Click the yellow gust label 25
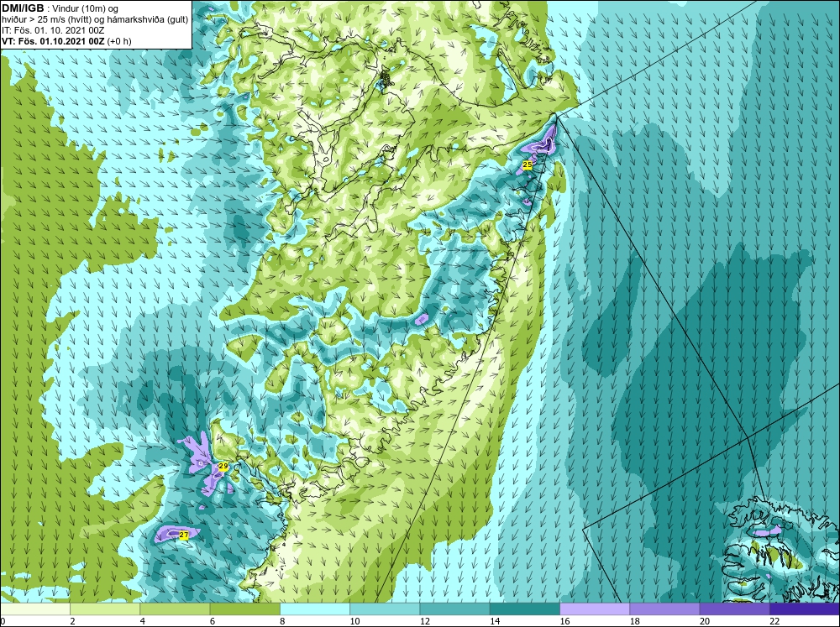840x627 pixels. [x=528, y=165]
